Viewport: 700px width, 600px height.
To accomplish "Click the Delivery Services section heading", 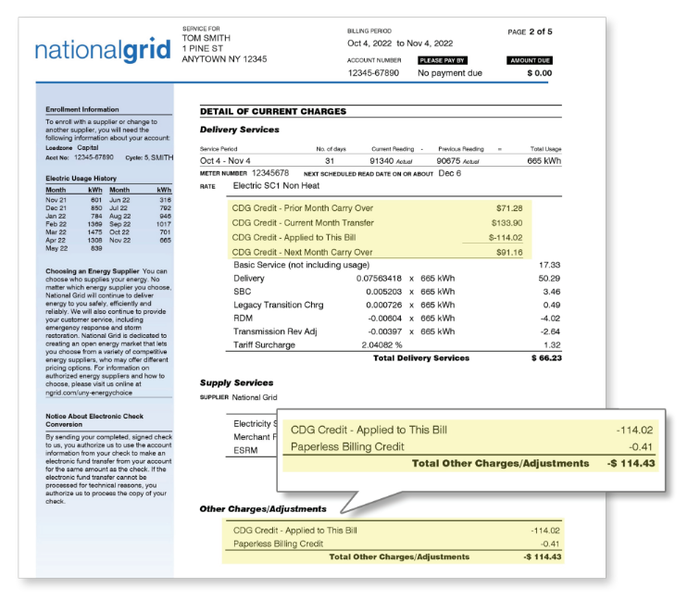I will [239, 130].
